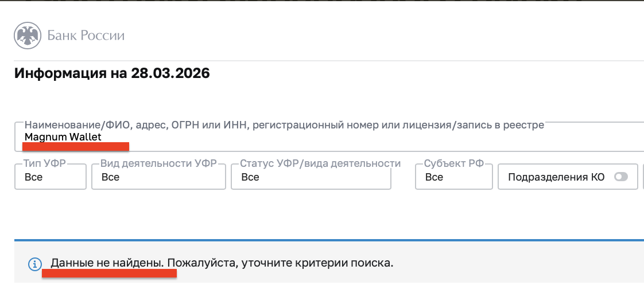The width and height of the screenshot is (644, 297).
Task: Click the Статус УФР/вида деятельности field label
Action: (x=320, y=163)
